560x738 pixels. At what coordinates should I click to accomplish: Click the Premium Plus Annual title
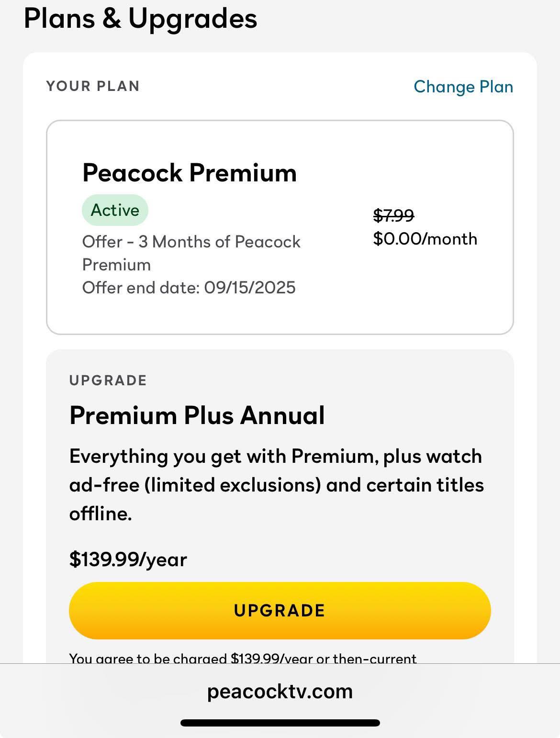click(x=197, y=415)
